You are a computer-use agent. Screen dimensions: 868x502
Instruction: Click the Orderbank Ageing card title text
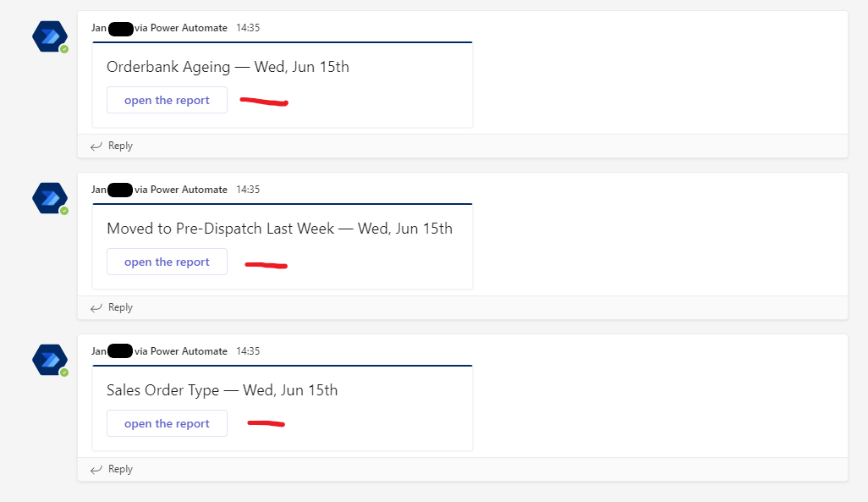coord(228,67)
